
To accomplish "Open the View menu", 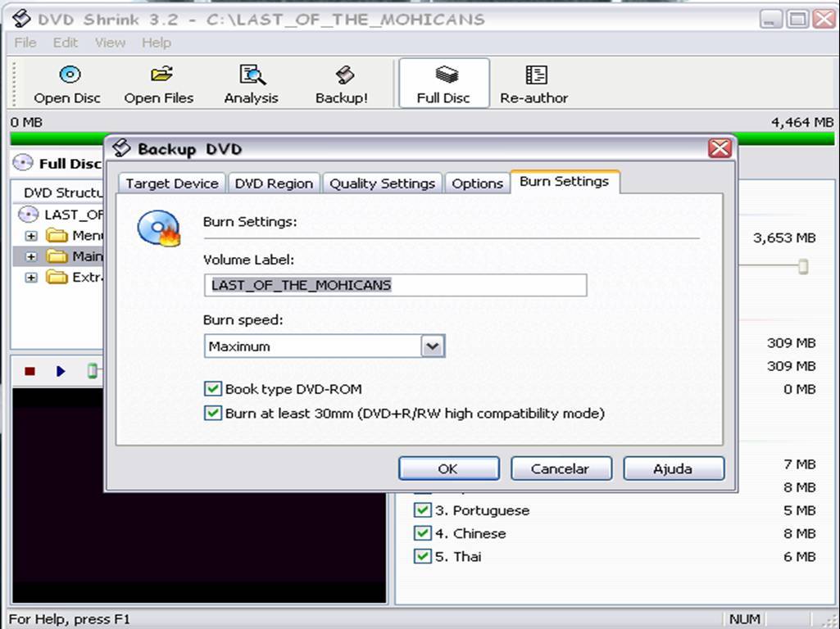I will click(x=110, y=43).
